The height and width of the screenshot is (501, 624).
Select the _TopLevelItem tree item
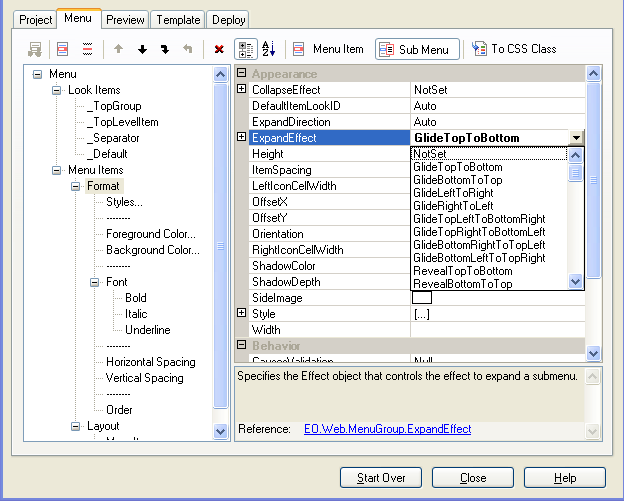[123, 122]
